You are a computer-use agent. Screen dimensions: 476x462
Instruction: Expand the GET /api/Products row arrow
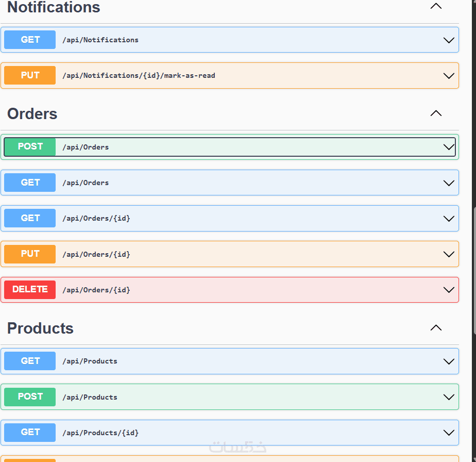(x=449, y=361)
